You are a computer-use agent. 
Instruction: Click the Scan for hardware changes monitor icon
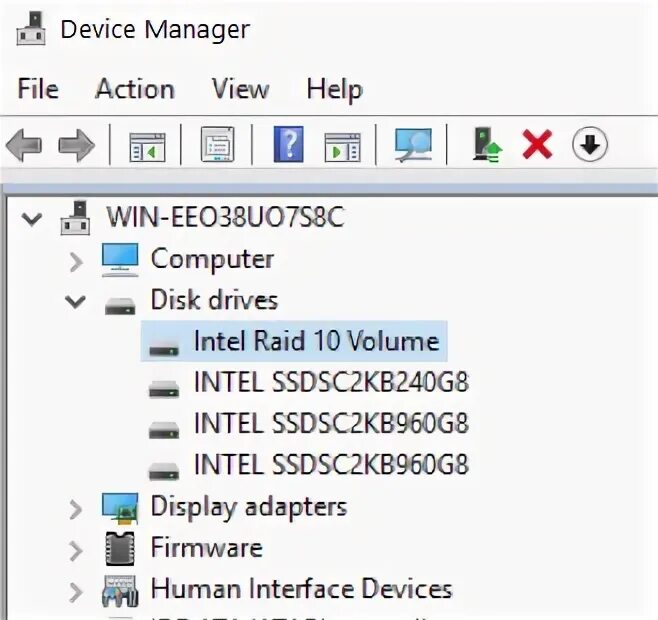[x=412, y=146]
